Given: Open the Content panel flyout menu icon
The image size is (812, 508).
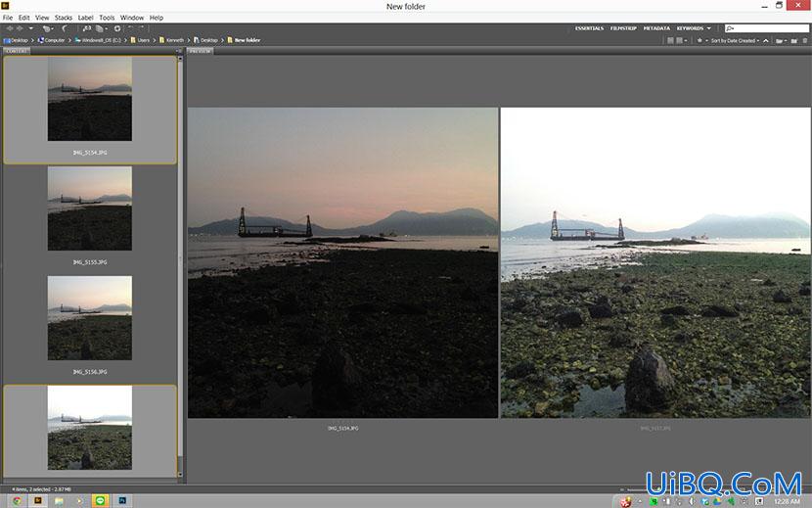Looking at the screenshot, I should click(179, 51).
